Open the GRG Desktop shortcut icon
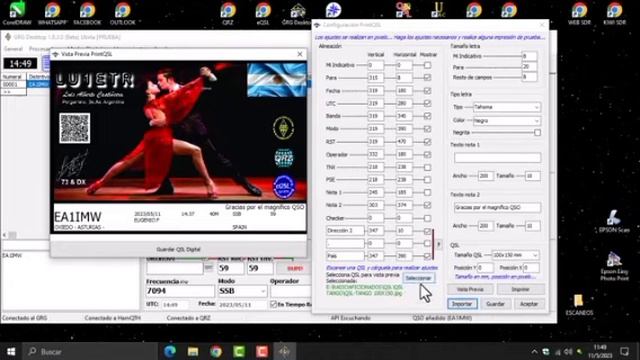 pyautogui.click(x=298, y=13)
